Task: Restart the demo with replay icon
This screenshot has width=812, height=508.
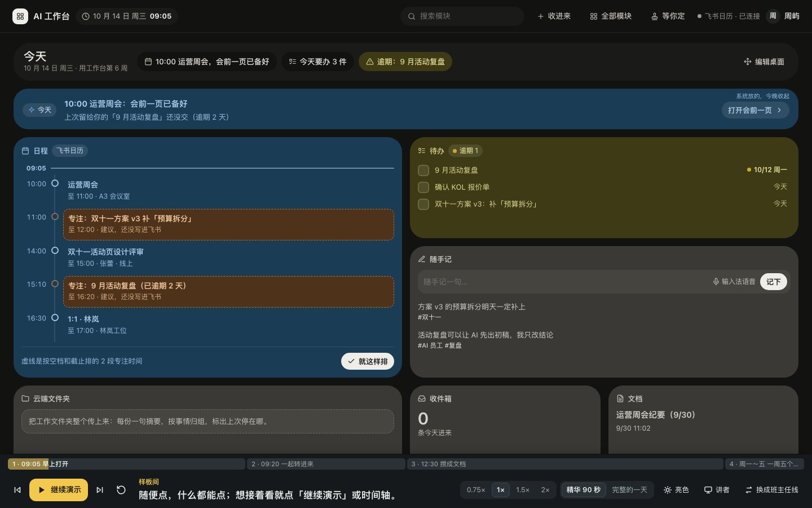Action: 121,490
